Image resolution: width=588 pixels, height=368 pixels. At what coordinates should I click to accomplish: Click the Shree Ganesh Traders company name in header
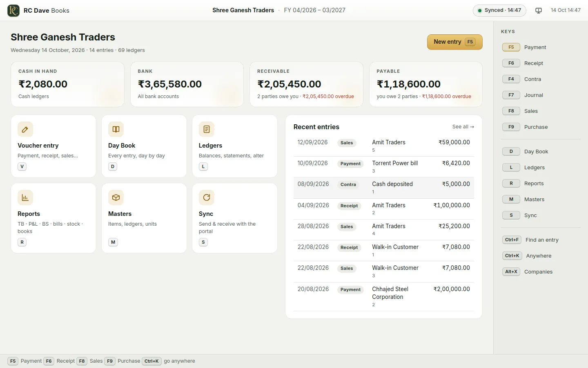(243, 10)
